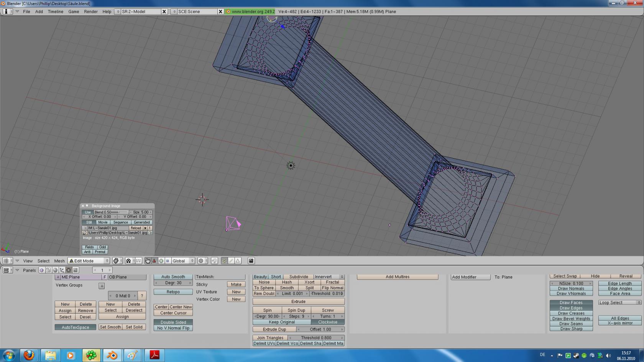Open the Editing context icon in Panels header
644x362 pixels.
point(69,270)
